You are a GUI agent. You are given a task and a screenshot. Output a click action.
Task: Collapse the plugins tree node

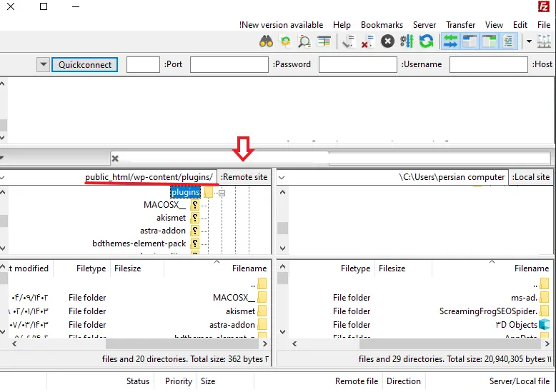click(222, 193)
